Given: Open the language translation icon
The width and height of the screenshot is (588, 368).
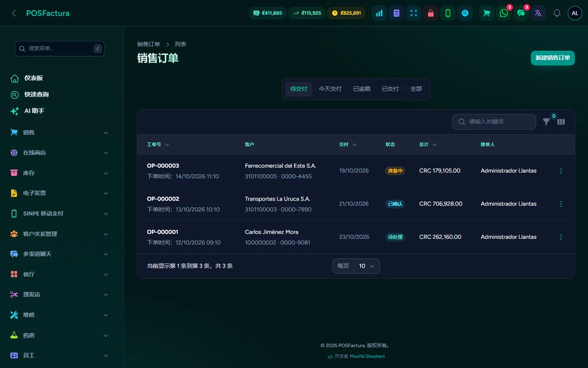Looking at the screenshot, I should (538, 13).
